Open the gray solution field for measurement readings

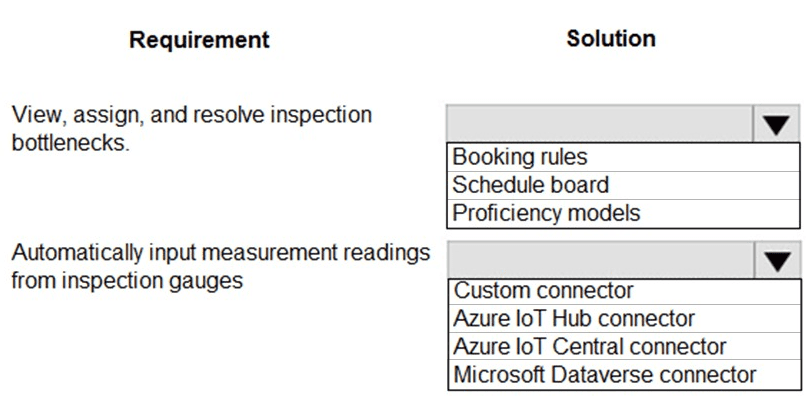click(x=601, y=260)
